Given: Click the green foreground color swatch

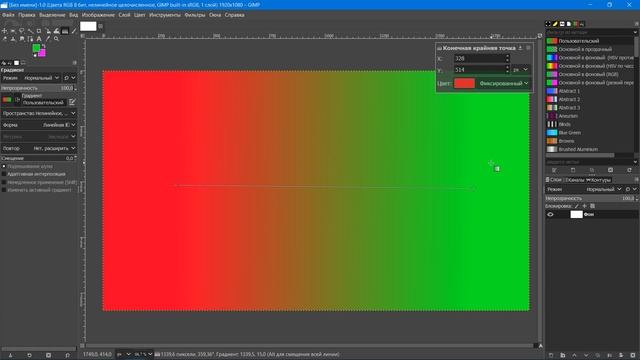Looking at the screenshot, I should coord(36,48).
